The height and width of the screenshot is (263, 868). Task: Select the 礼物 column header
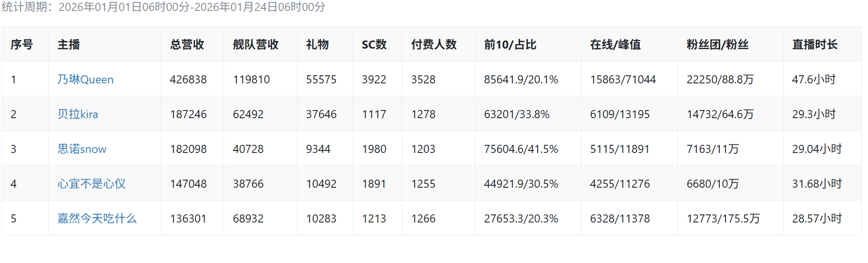[317, 45]
